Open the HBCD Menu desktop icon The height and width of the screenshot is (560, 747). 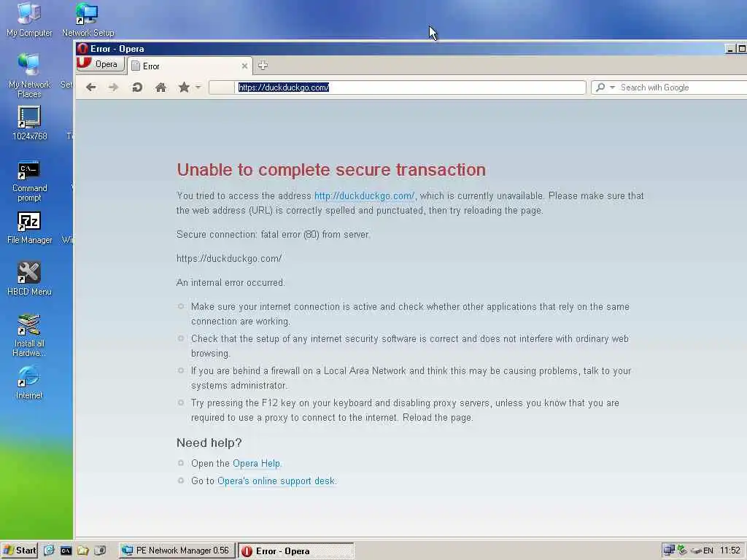pyautogui.click(x=29, y=279)
